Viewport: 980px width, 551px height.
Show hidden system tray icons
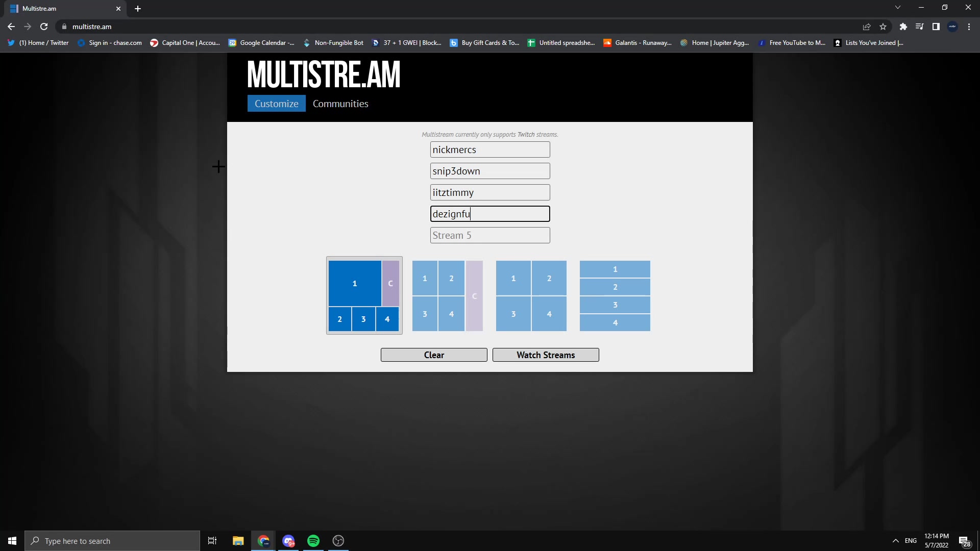(x=895, y=541)
